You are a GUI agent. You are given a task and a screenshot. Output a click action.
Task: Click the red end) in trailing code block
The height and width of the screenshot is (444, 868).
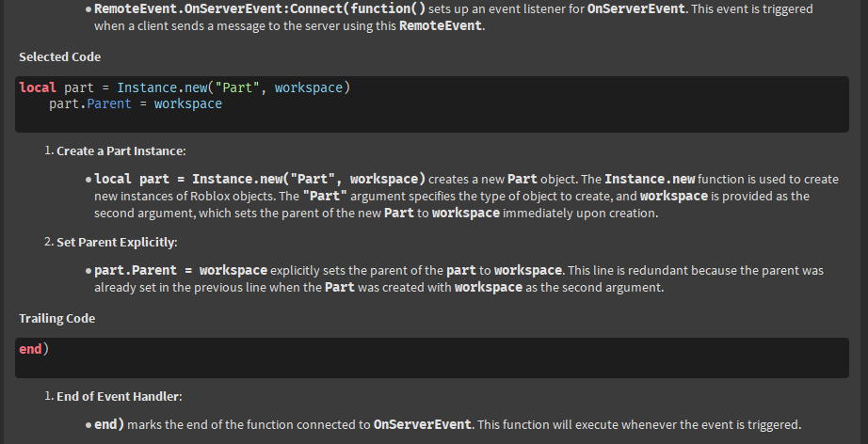click(x=34, y=349)
